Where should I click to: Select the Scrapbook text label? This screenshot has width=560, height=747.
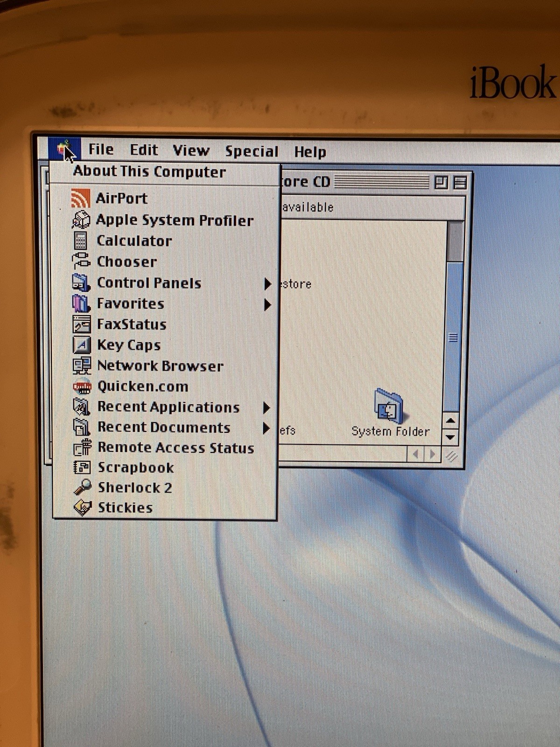point(136,467)
